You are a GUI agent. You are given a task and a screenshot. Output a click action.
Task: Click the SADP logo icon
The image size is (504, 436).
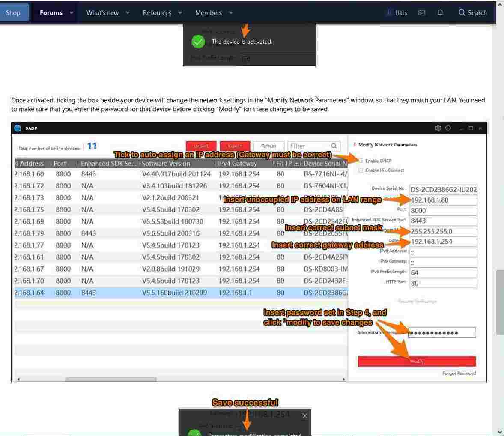[18, 128]
